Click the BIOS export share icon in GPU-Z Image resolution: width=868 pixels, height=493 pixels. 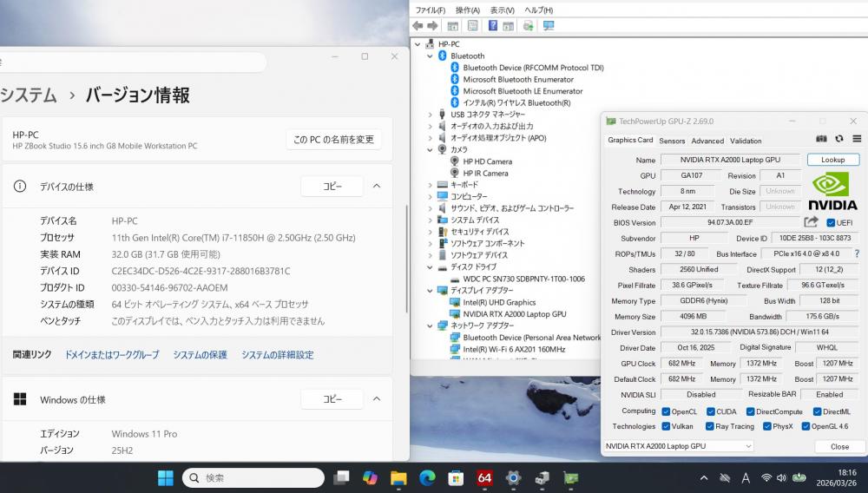(811, 222)
